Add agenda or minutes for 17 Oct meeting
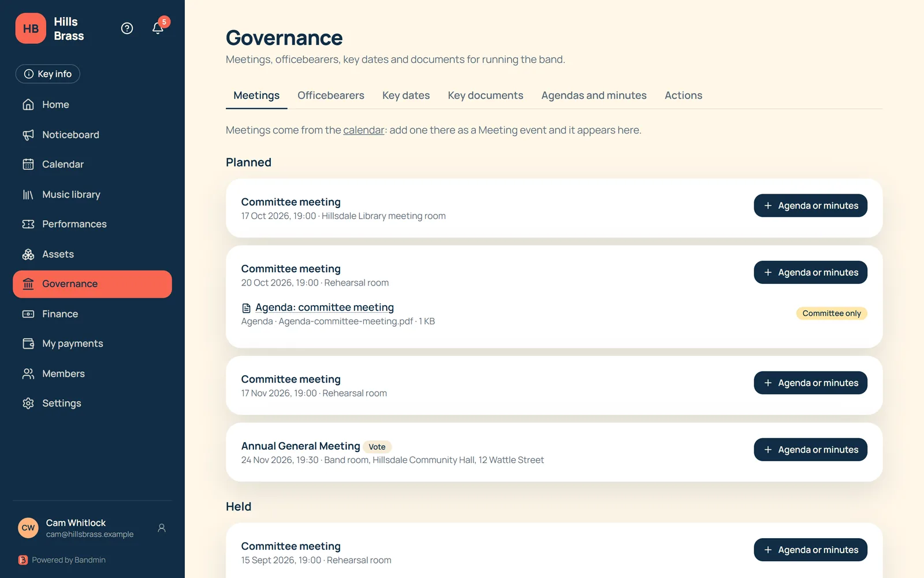Screen dimensions: 924x578 (x=810, y=206)
